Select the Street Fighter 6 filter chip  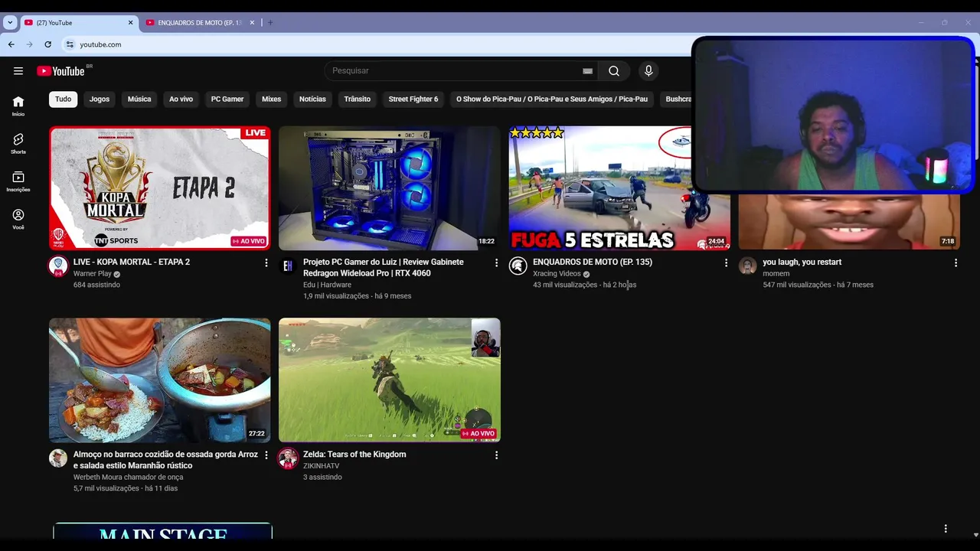(x=413, y=99)
